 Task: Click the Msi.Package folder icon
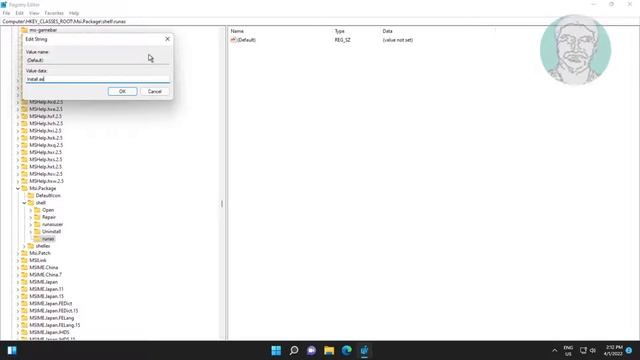click(x=24, y=188)
